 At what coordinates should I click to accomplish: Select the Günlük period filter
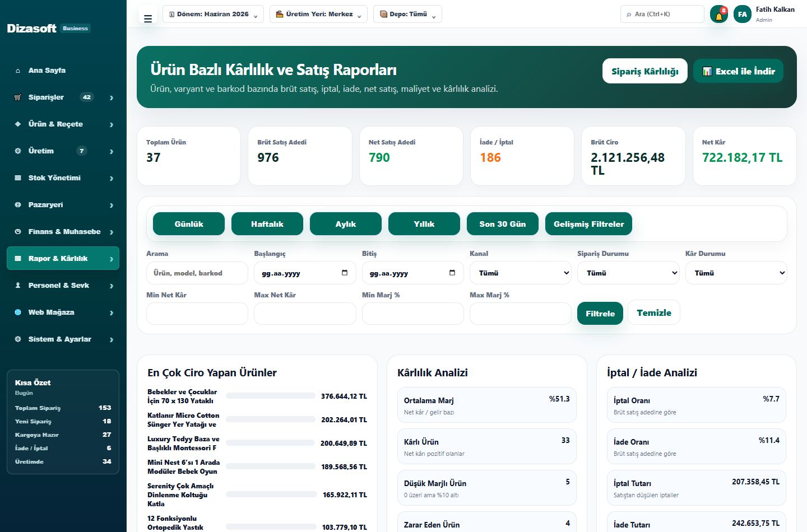[189, 224]
